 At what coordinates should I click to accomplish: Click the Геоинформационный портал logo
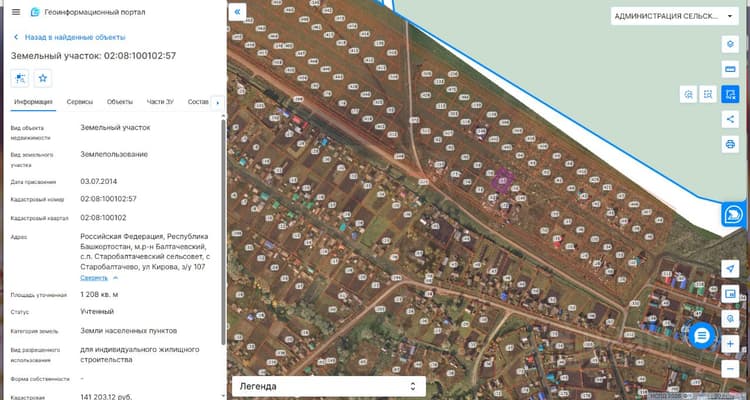(x=35, y=12)
